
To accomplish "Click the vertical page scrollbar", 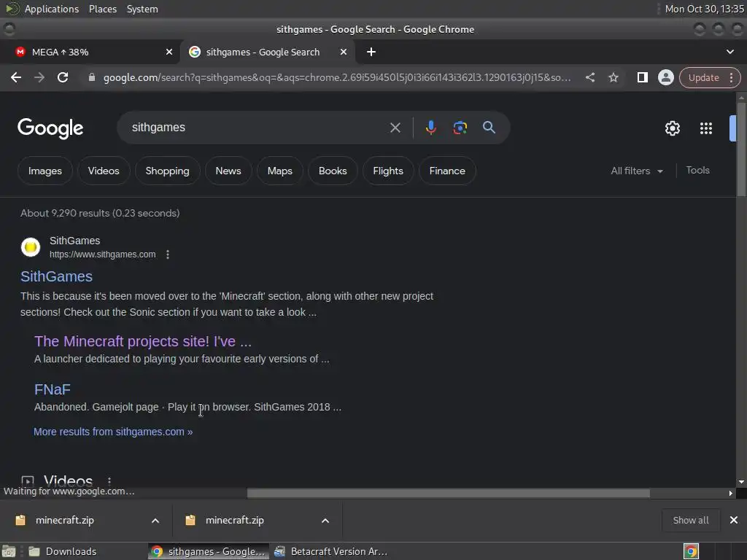I will click(x=741, y=149).
